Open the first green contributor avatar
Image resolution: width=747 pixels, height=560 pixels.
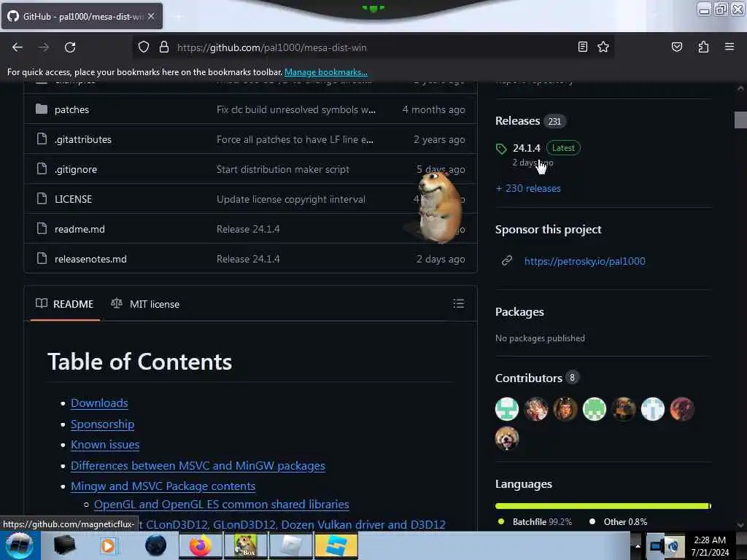(x=507, y=409)
